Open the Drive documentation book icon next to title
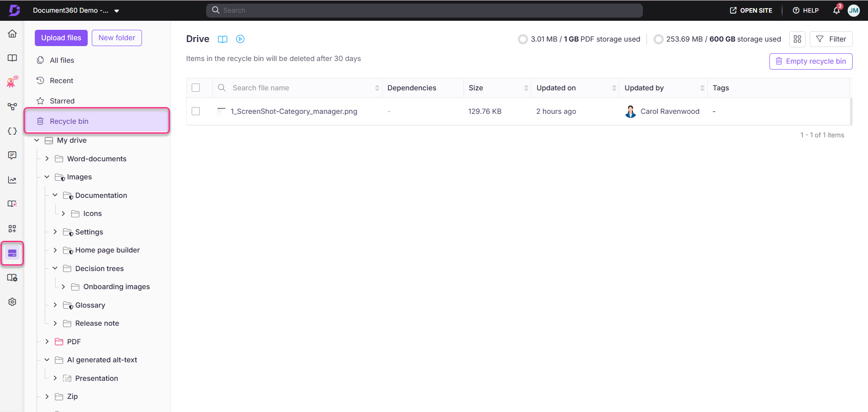 (x=222, y=39)
